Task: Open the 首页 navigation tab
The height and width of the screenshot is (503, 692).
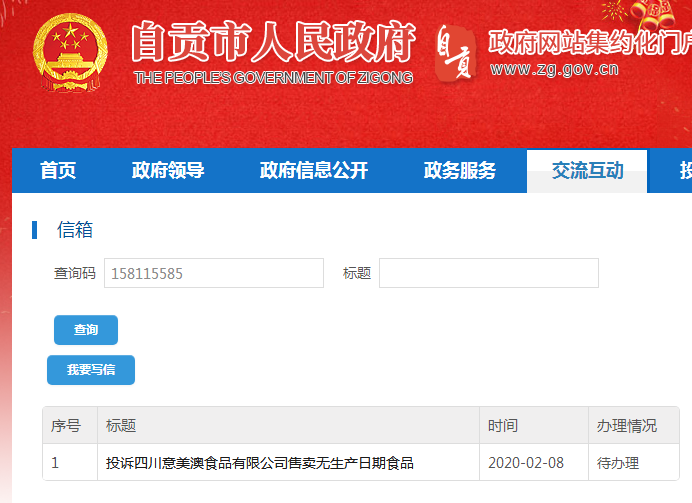Action: click(x=58, y=171)
